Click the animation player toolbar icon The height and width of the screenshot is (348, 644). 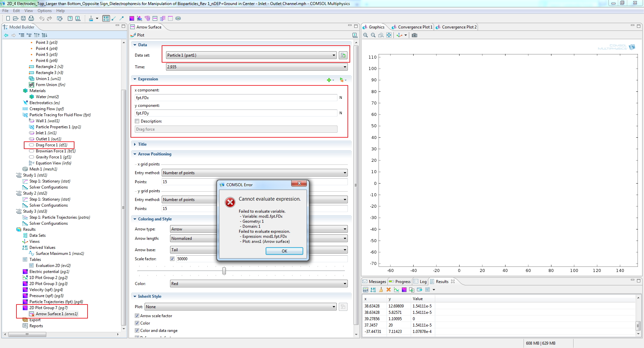pos(178,18)
